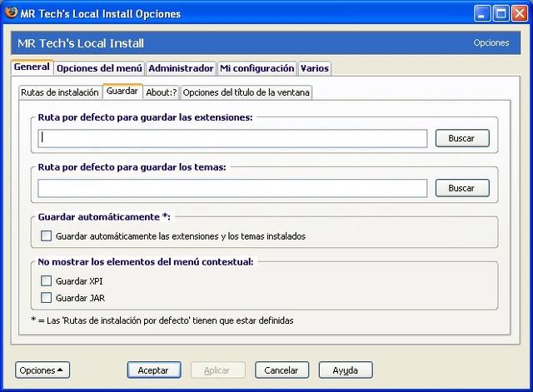Toggle the Guardar JAR checkbox
Image resolution: width=533 pixels, height=392 pixels.
(x=47, y=298)
